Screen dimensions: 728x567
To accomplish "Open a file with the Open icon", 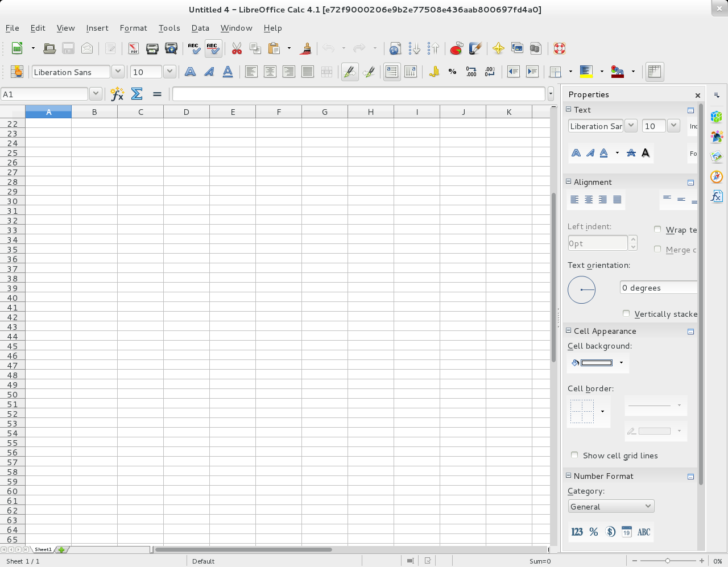I will pos(49,48).
